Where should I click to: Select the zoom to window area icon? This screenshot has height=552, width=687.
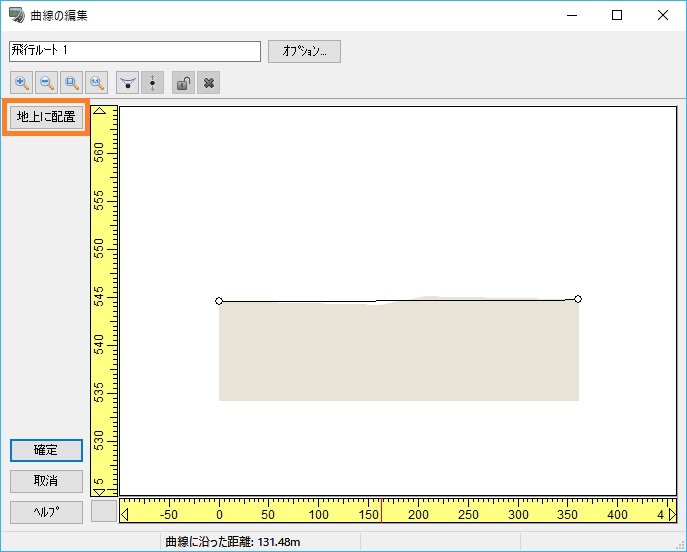click(71, 83)
